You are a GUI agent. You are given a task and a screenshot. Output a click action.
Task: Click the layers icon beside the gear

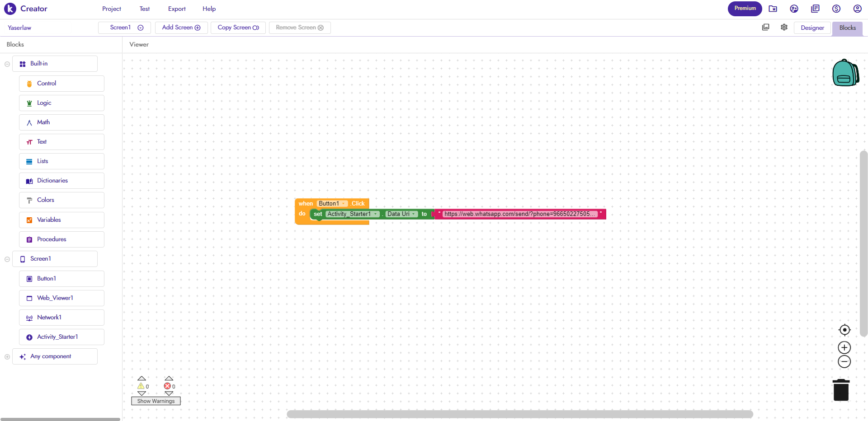(765, 27)
